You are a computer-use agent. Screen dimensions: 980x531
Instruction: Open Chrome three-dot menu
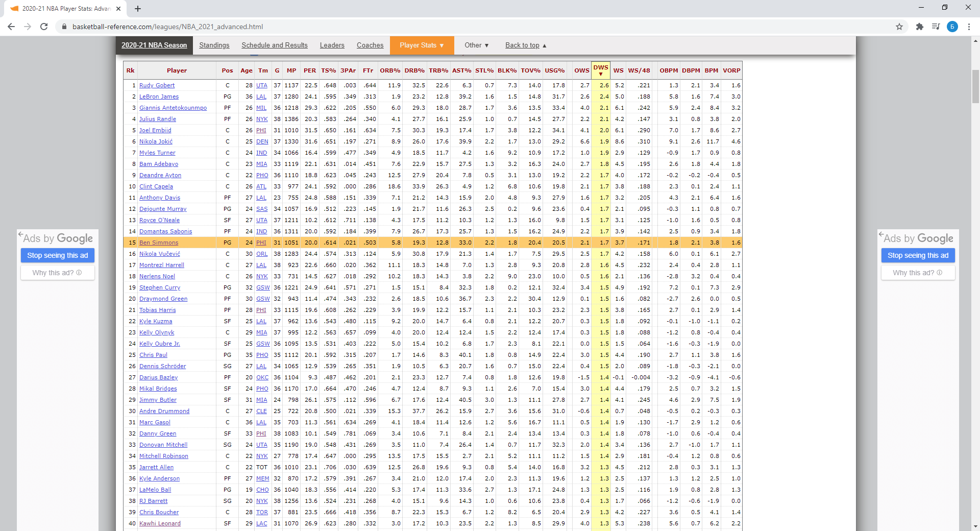pyautogui.click(x=969, y=27)
